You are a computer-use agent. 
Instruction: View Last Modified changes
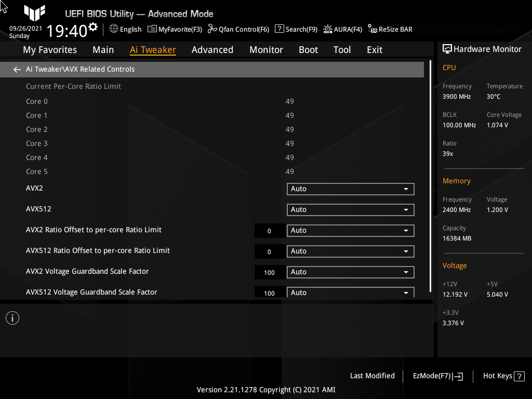coord(372,376)
